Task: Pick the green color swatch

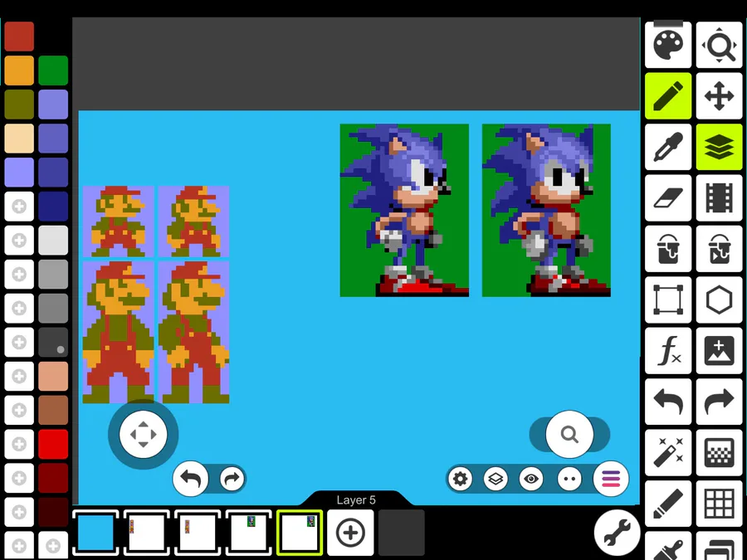Action: (53, 70)
